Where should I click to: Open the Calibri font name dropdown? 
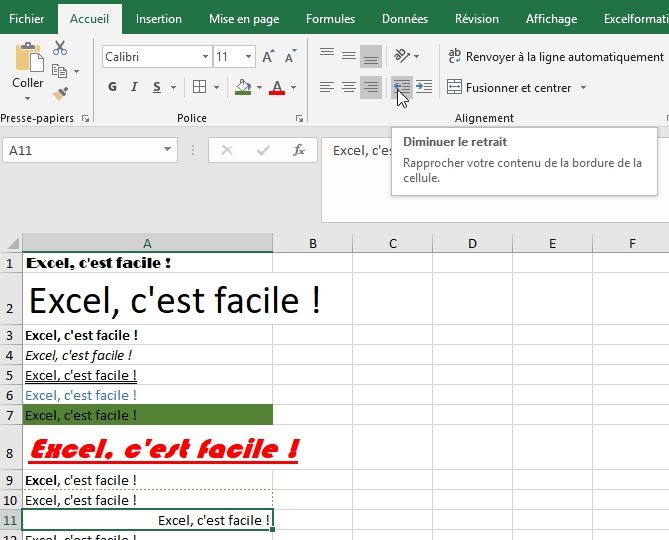[205, 56]
